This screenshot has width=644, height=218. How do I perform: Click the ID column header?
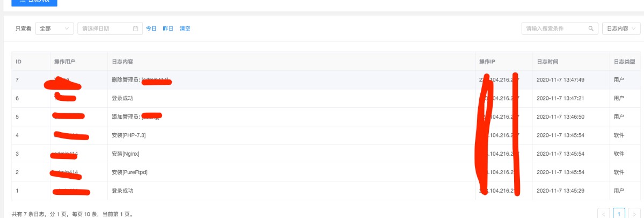tap(19, 62)
